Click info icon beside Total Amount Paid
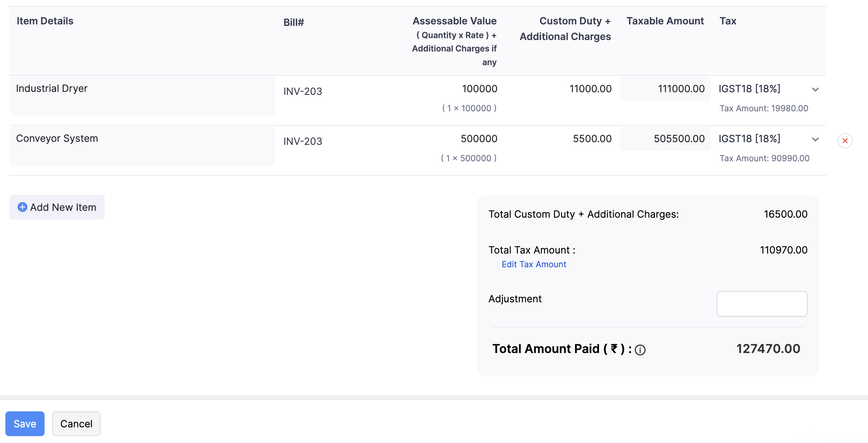 640,350
